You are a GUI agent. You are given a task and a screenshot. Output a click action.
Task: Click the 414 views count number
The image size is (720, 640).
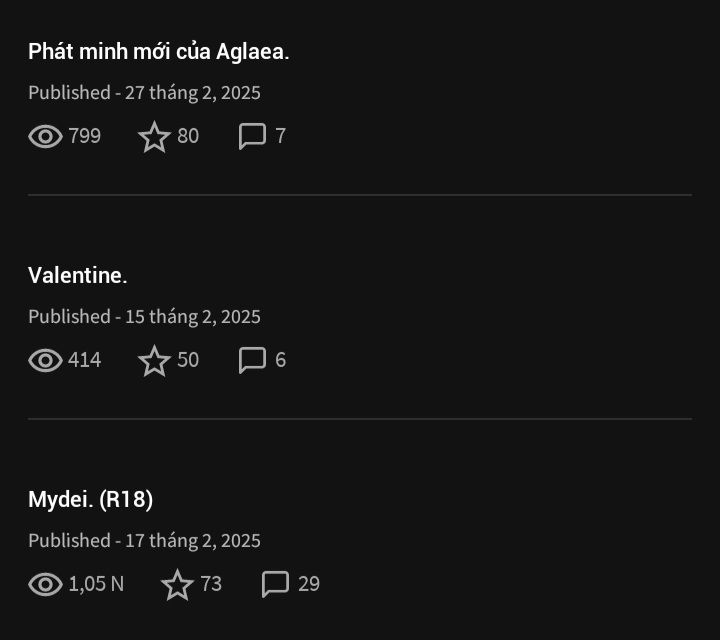tap(84, 360)
